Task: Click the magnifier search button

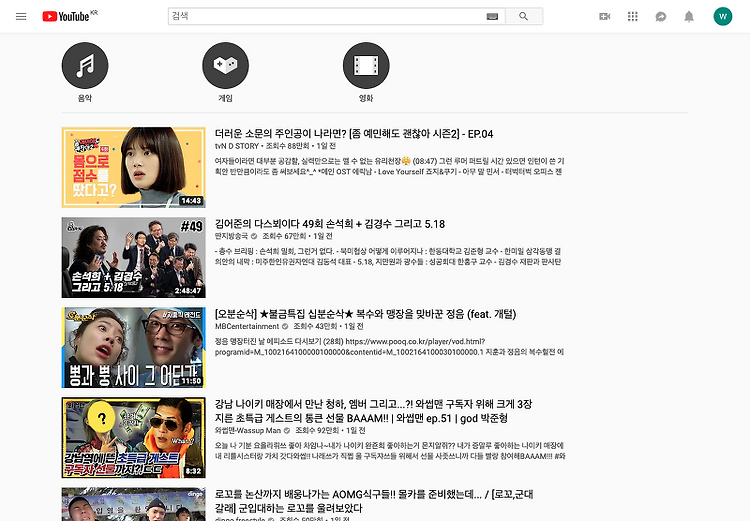Action: tap(524, 16)
